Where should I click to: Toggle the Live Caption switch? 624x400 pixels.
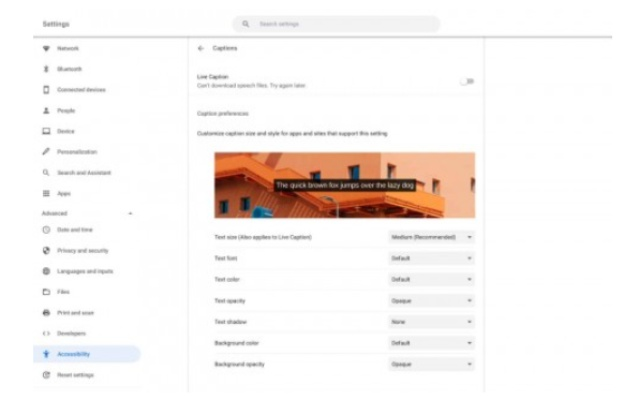(467, 81)
